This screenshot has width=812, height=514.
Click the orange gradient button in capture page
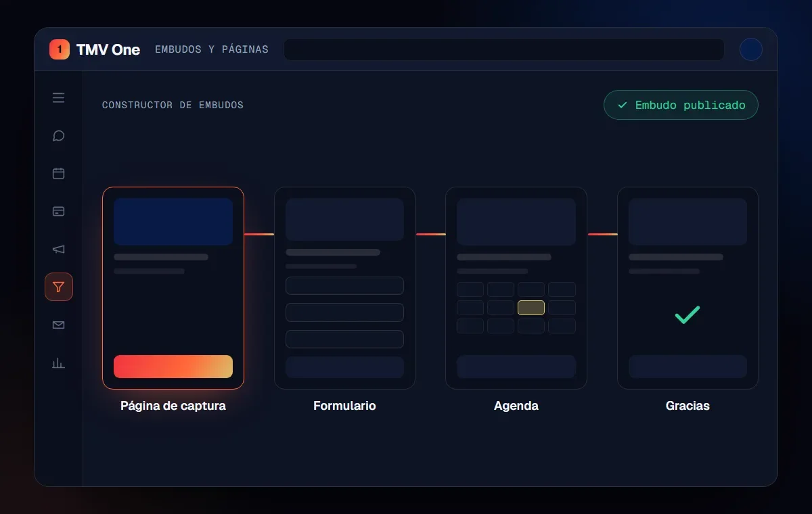[173, 367]
